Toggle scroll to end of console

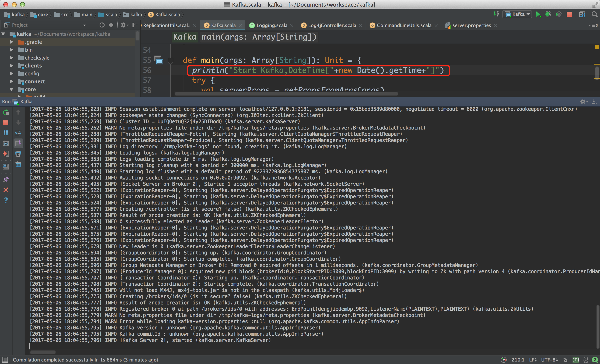tap(18, 143)
